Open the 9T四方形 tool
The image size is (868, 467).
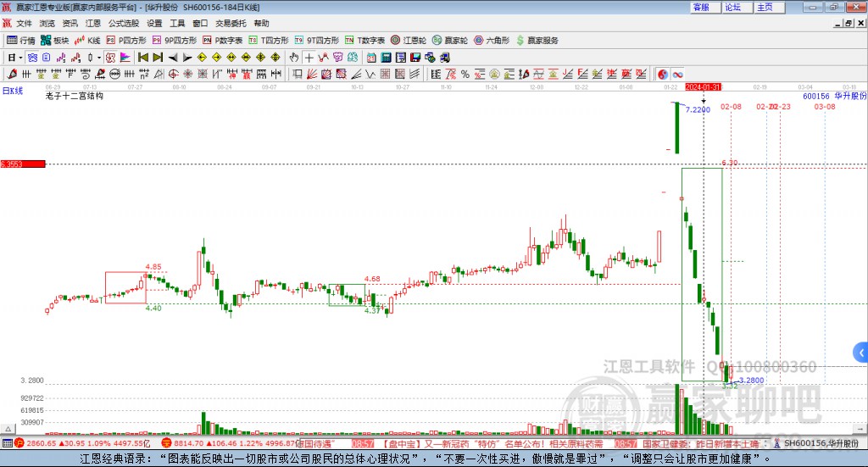[x=316, y=41]
